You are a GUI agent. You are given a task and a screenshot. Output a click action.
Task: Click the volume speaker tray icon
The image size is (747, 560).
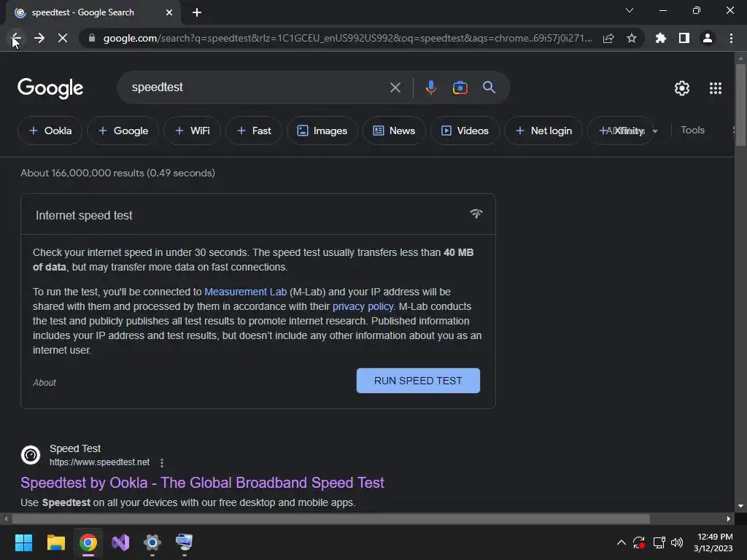tap(676, 542)
